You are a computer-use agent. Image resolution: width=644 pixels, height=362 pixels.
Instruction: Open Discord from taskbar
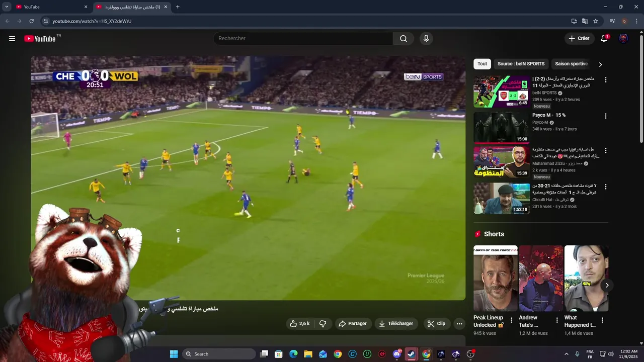[397, 354]
